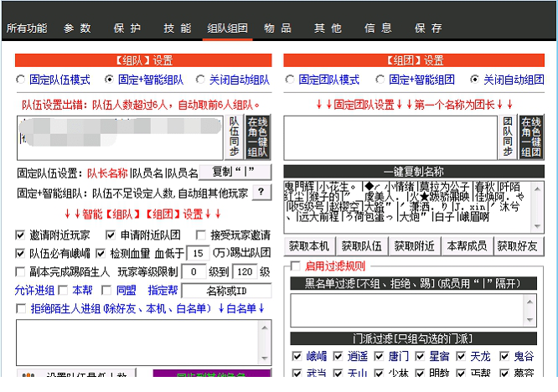The width and height of the screenshot is (558, 392).
Task: Choose 固定+智能组团 radio option
Action: coord(380,80)
